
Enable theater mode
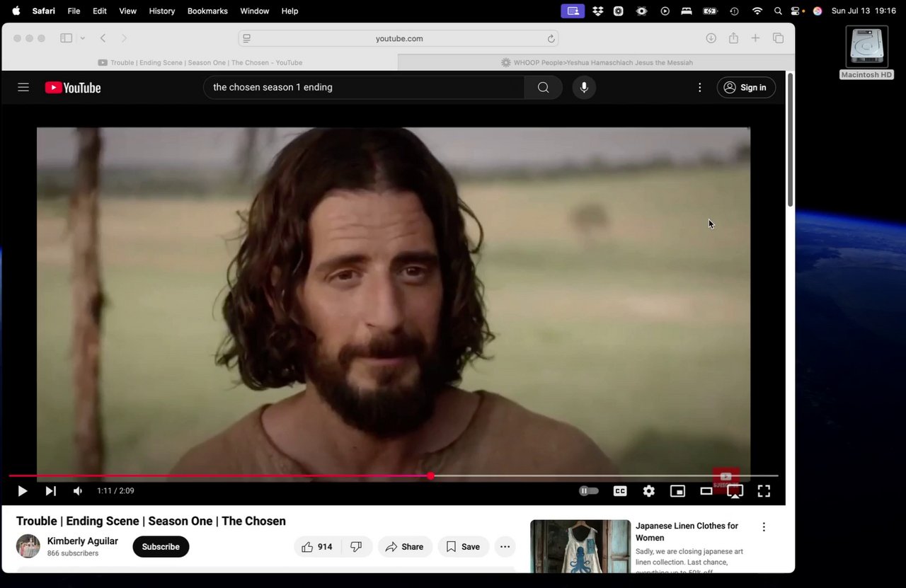click(706, 490)
